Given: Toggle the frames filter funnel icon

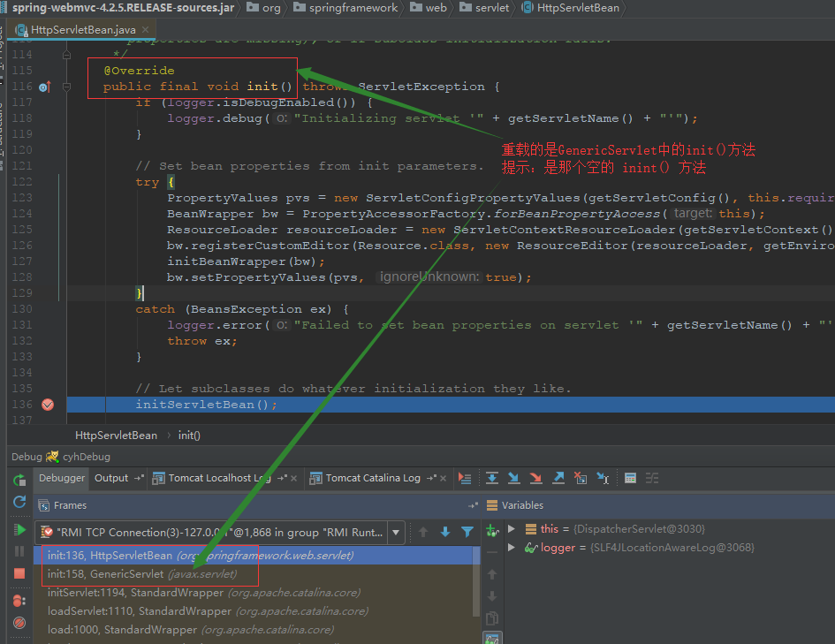Looking at the screenshot, I should (x=467, y=532).
